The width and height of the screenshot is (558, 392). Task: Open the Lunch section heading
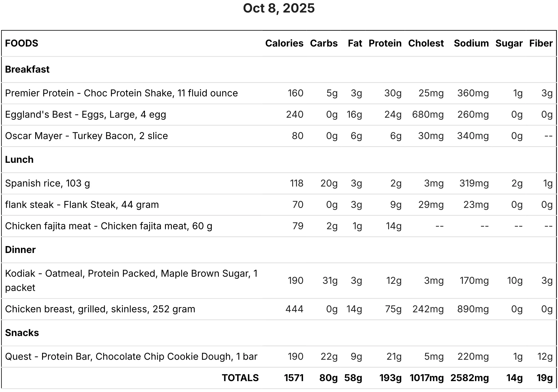click(19, 159)
